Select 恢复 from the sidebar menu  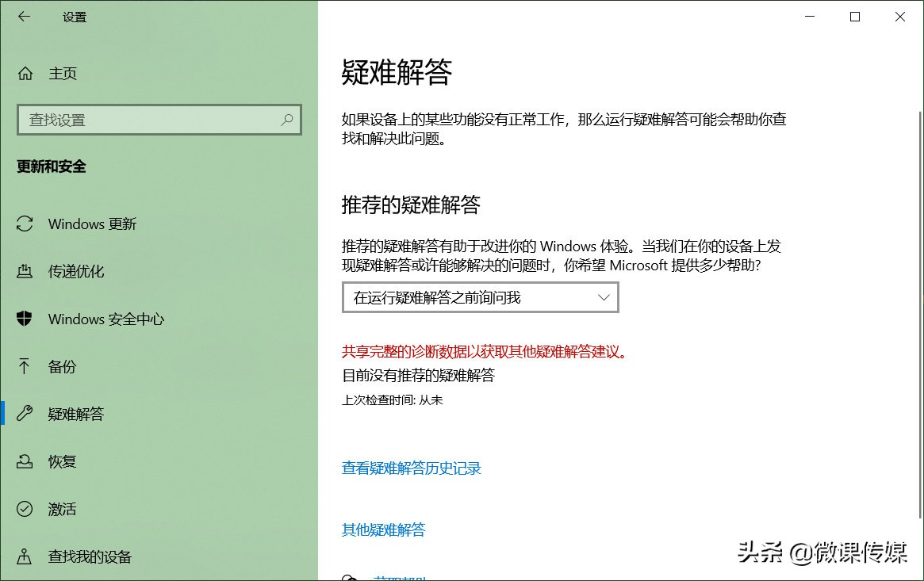click(x=62, y=461)
